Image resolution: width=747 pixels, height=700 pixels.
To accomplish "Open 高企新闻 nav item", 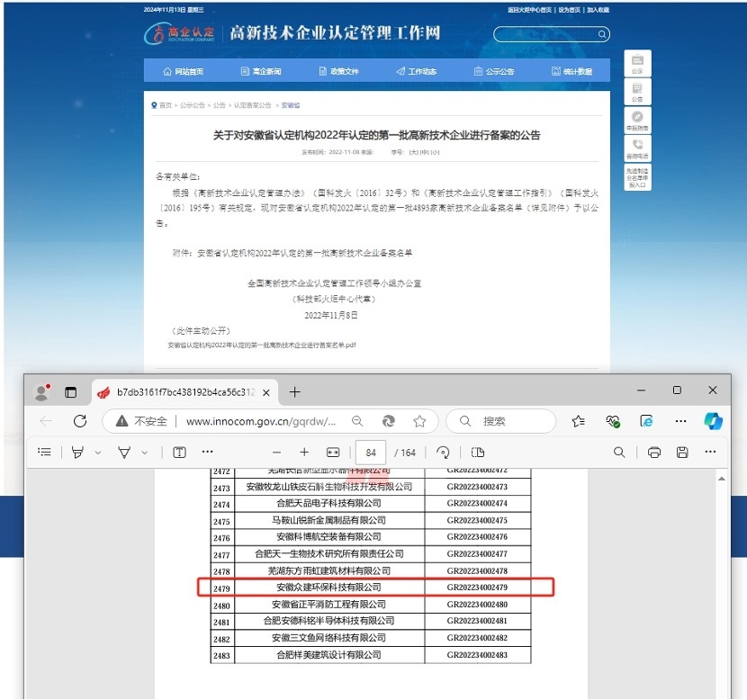I will (x=261, y=71).
